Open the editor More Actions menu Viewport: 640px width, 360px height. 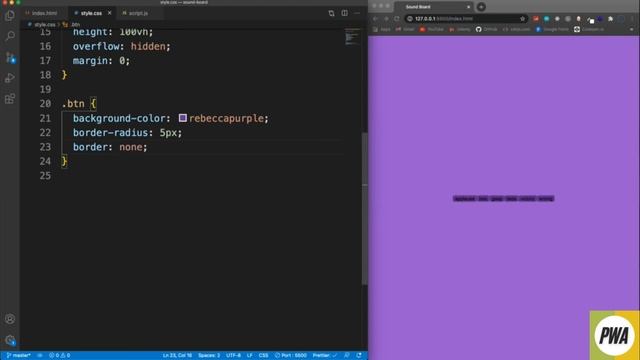[357, 13]
